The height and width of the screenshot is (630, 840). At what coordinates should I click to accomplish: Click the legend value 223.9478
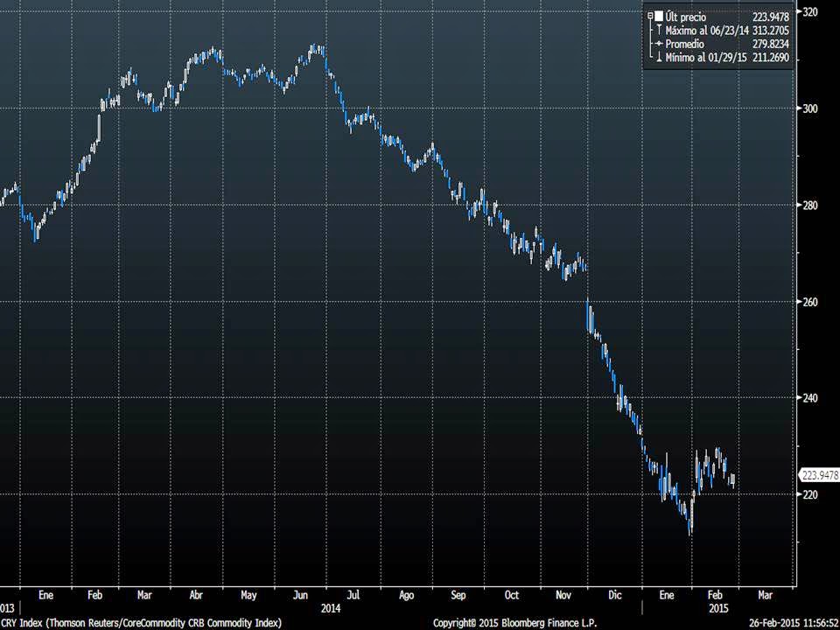click(770, 17)
